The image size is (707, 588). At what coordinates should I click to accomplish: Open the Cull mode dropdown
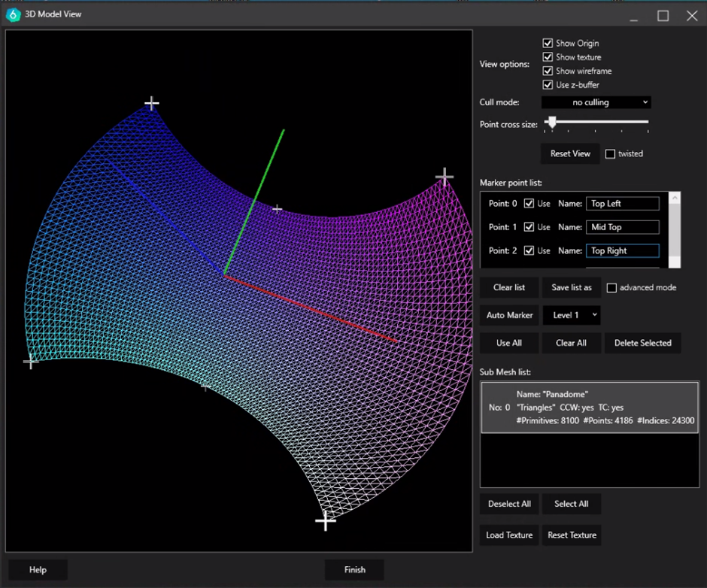pyautogui.click(x=596, y=102)
